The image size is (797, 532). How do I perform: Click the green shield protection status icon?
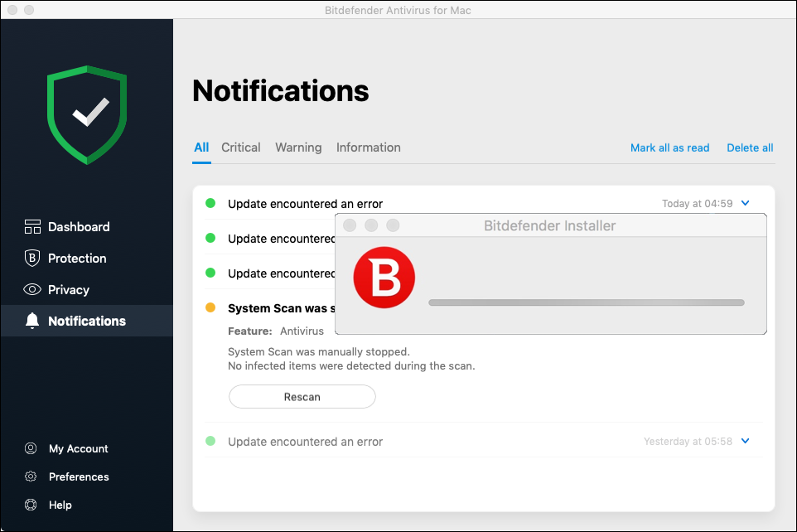click(x=87, y=115)
